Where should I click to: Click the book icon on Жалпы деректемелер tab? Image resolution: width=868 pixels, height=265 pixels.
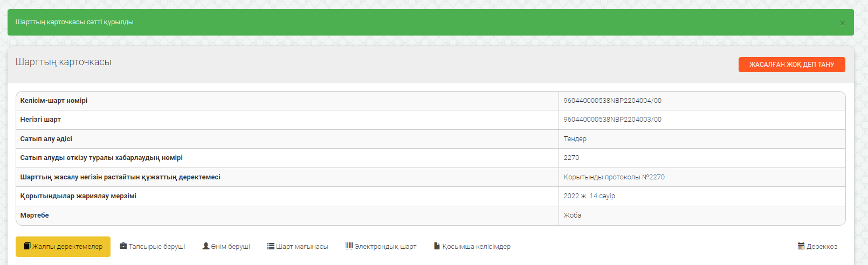coord(27,246)
